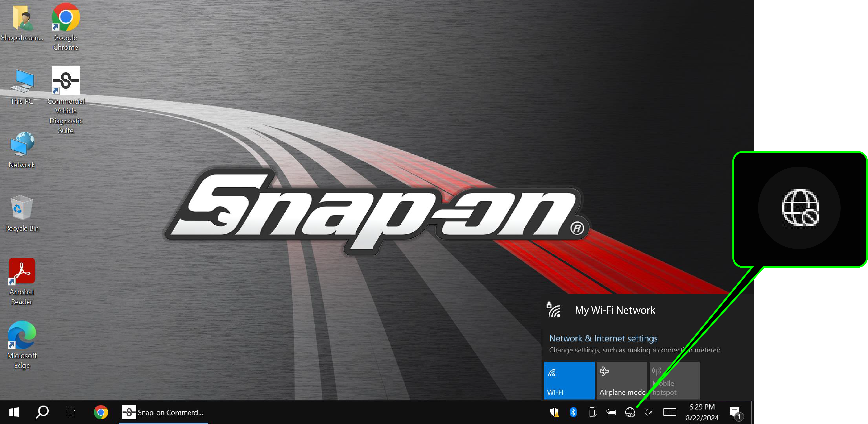Unmute the speaker volume tray icon
This screenshot has width=868, height=424.
coord(648,412)
